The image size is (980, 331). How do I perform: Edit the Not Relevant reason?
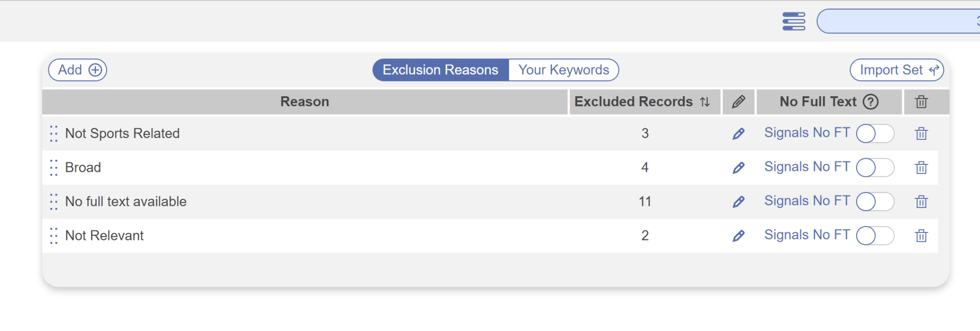(x=738, y=236)
